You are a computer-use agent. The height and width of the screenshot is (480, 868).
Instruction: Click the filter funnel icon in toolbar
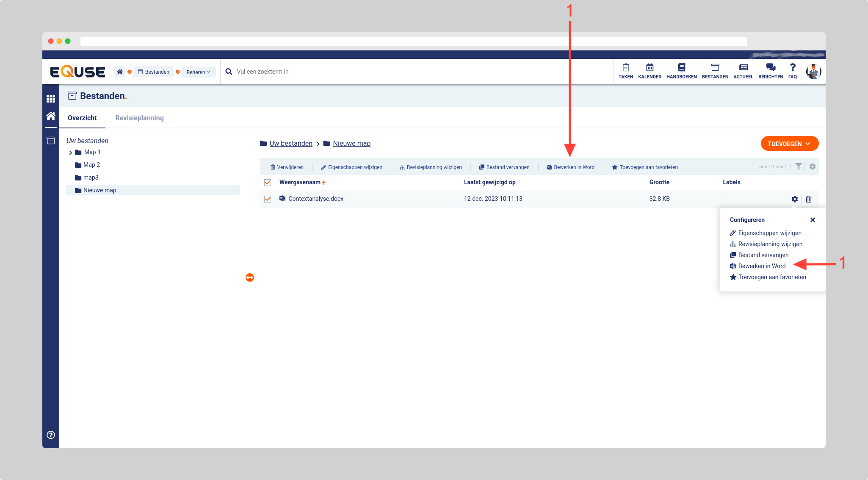(x=799, y=166)
